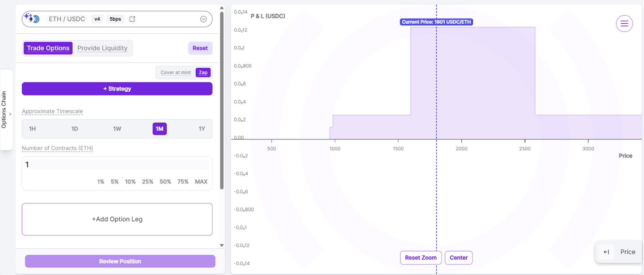Switch to Trade Options tab
This screenshot has height=275, width=644.
coord(48,48)
